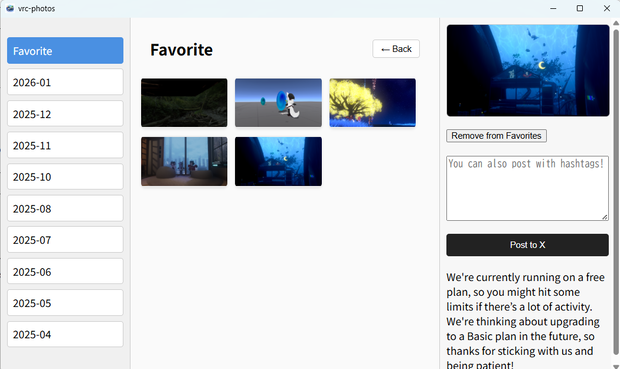Open the 2026-01 month folder

pos(65,82)
